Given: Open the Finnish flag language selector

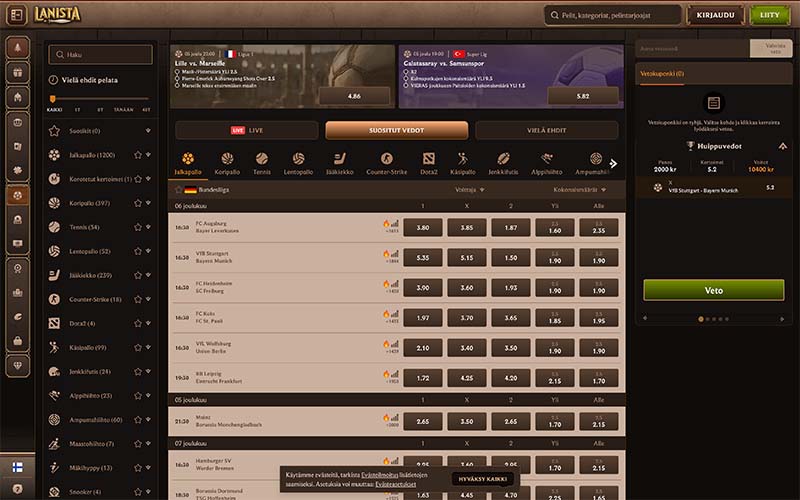Looking at the screenshot, I should point(17,467).
